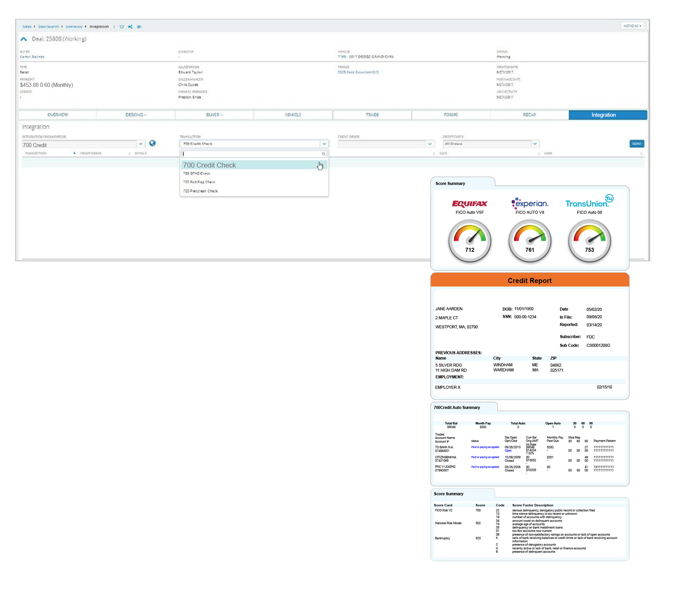
Task: Click the favorite star icon in breadcrumb bar
Action: click(122, 27)
